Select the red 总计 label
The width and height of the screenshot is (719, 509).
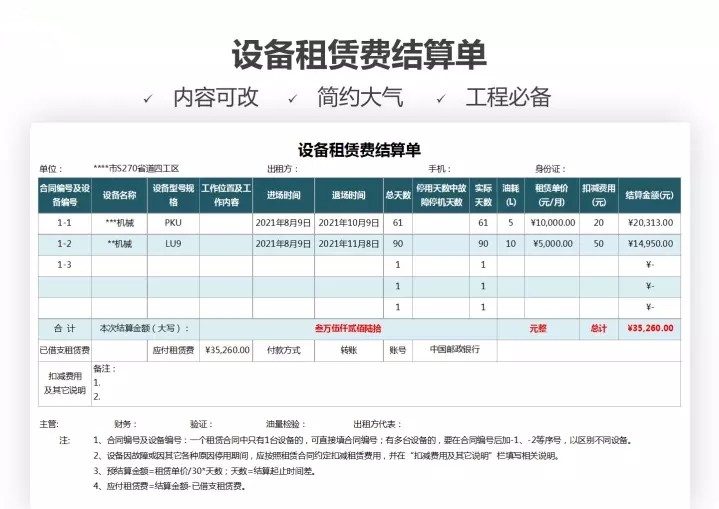point(599,329)
